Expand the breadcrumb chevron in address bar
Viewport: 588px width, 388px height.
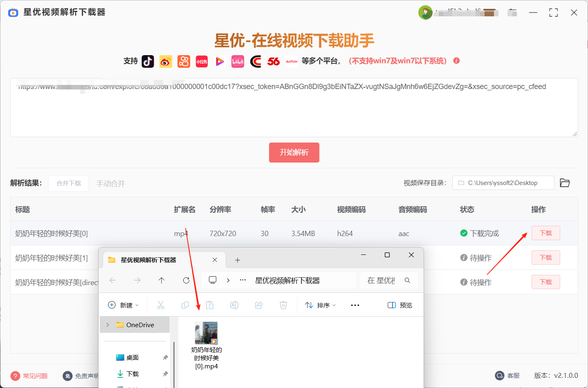[228, 280]
